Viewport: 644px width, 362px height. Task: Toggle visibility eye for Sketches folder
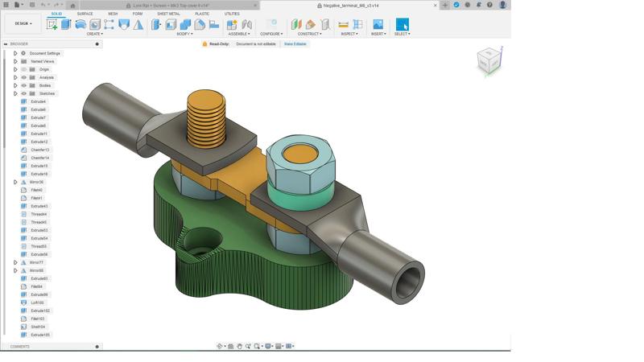point(24,93)
